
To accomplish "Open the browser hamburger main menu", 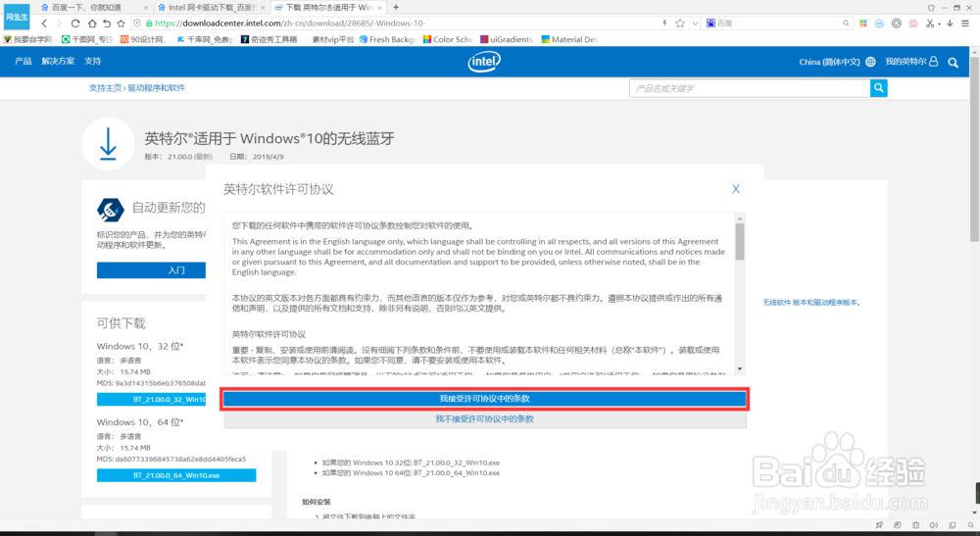I will pyautogui.click(x=965, y=24).
